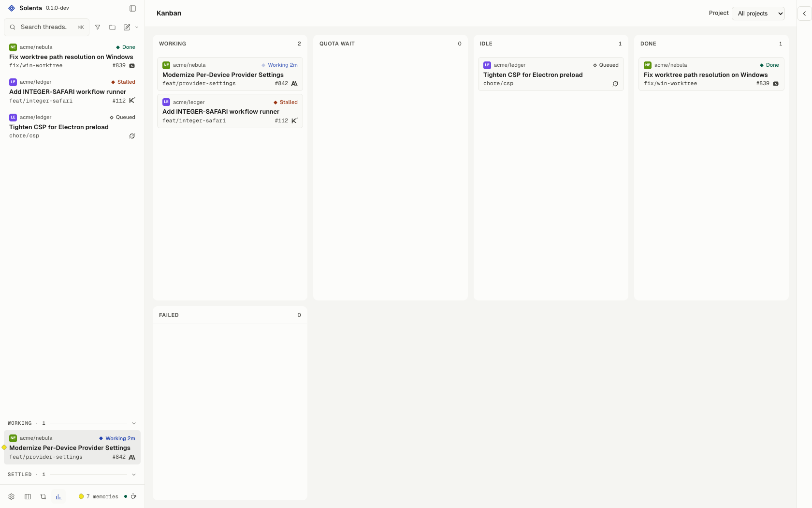Select the bar chart icon in footer

[58, 496]
